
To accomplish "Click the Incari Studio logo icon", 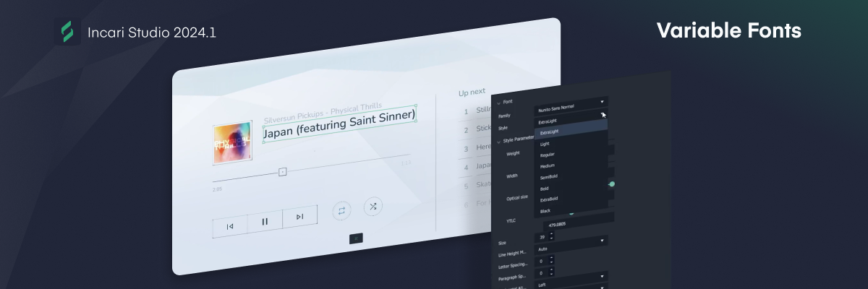I will (x=67, y=32).
